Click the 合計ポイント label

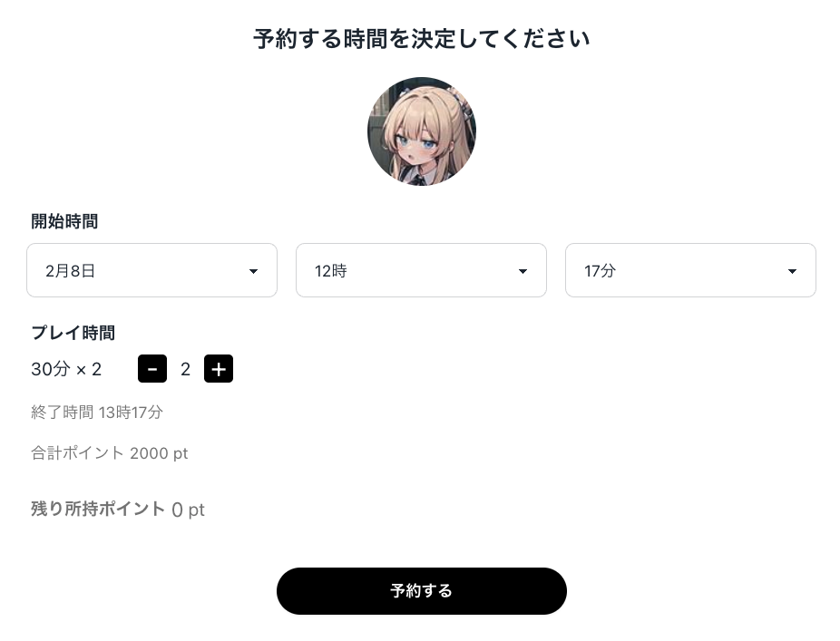pos(77,453)
